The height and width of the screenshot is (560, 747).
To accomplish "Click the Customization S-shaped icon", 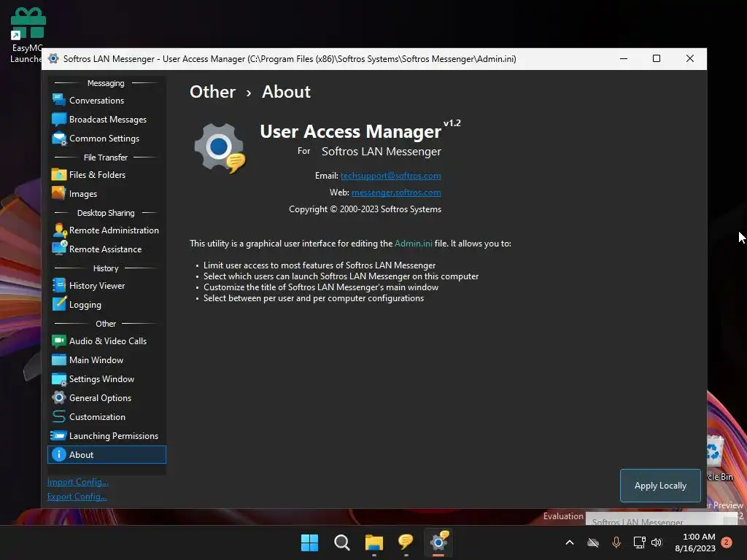I will pos(58,416).
